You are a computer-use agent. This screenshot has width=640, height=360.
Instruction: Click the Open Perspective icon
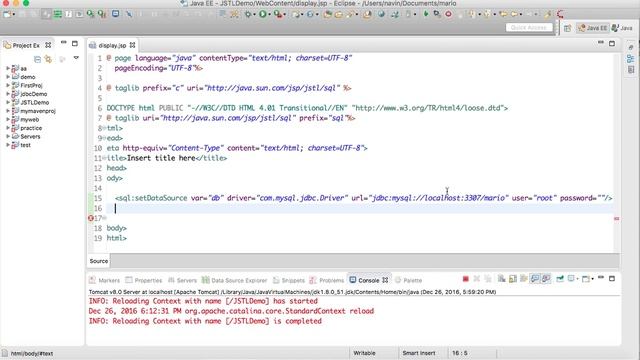pyautogui.click(x=567, y=28)
